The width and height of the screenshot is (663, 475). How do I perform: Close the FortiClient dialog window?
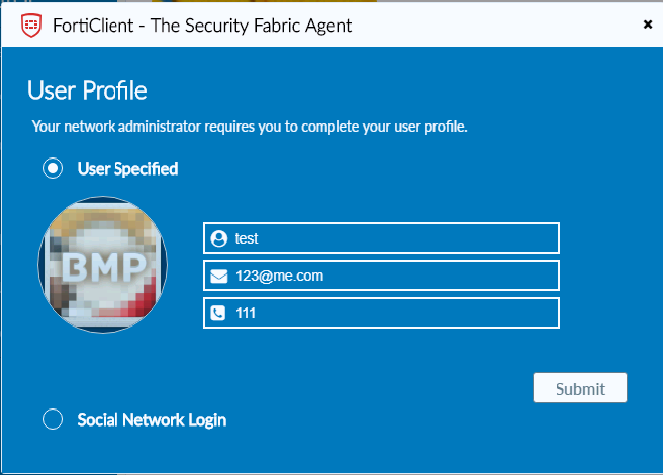(648, 25)
